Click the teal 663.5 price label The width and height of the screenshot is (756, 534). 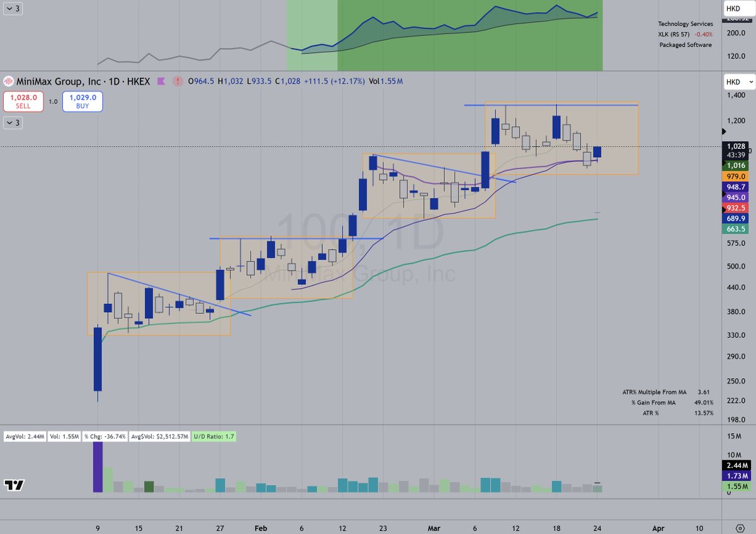coord(735,229)
